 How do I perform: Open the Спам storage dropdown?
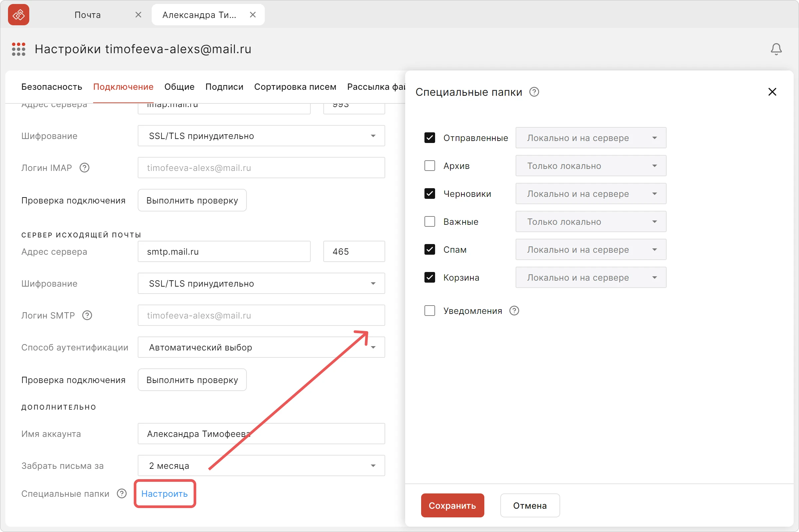click(590, 249)
